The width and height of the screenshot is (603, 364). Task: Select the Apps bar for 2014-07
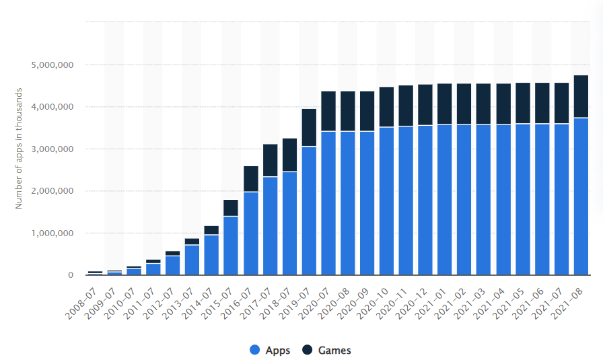coord(211,255)
